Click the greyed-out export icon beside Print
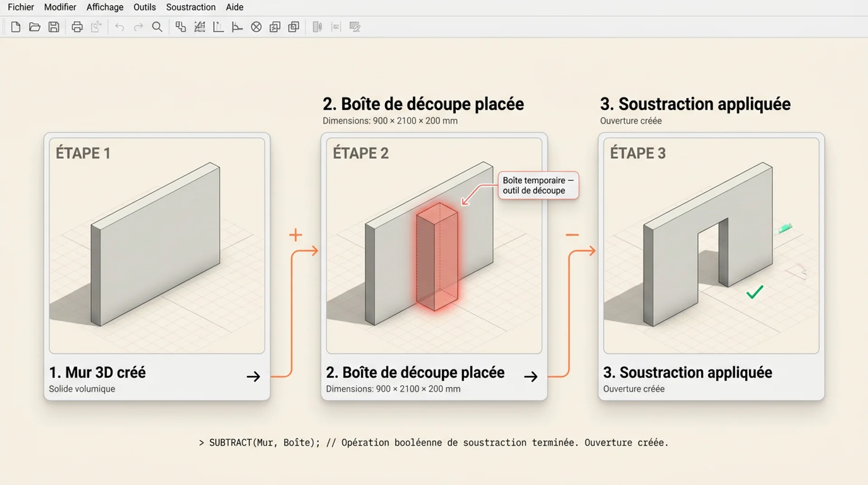868x485 pixels. tap(96, 27)
